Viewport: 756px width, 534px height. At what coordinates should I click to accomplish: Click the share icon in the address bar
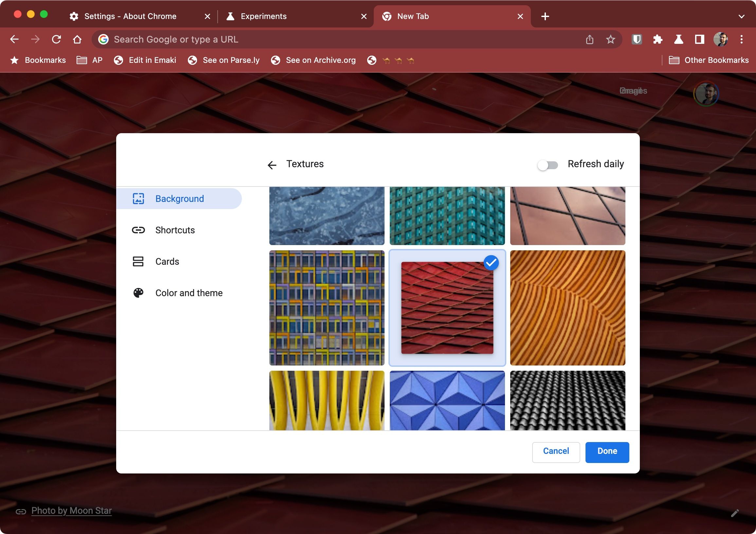pos(589,39)
